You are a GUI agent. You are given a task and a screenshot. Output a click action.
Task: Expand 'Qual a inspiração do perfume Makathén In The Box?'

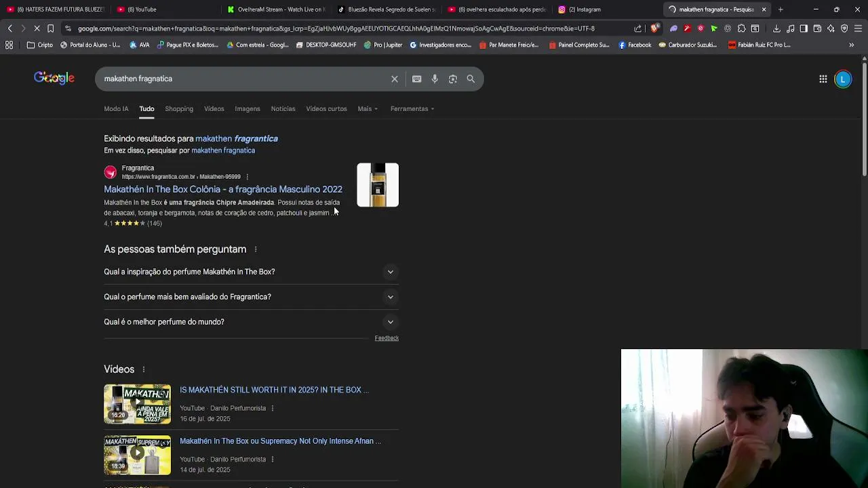point(251,272)
